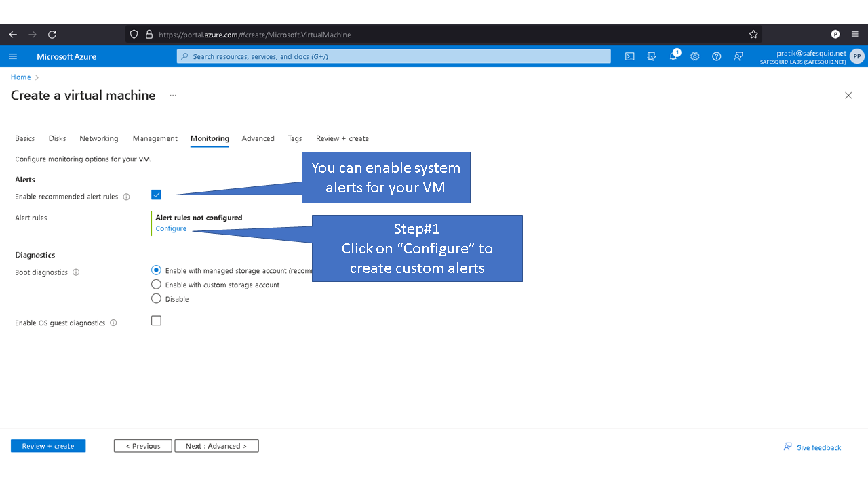Open the notifications bell icon
The image size is (868, 488).
click(673, 56)
